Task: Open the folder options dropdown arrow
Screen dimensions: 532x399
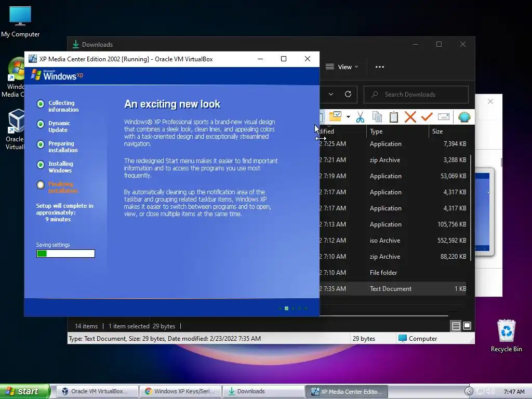Action: tap(348, 117)
